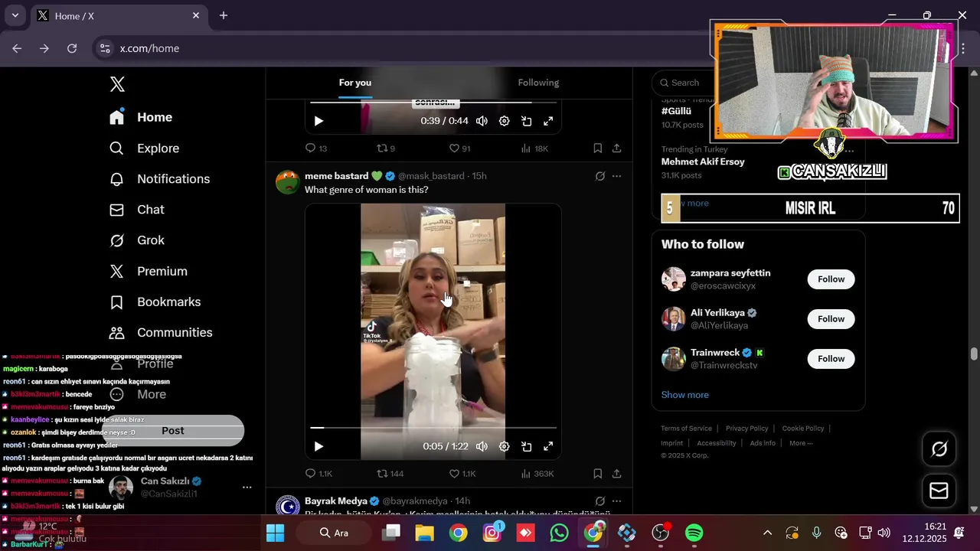
Task: Open the X logo home icon
Action: pos(117,84)
